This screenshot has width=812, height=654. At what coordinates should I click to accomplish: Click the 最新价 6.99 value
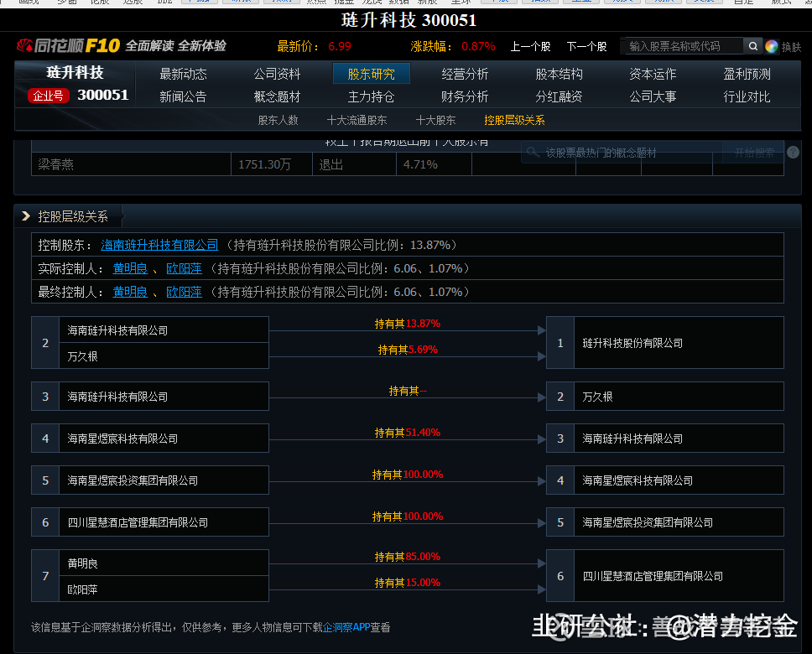coord(340,47)
